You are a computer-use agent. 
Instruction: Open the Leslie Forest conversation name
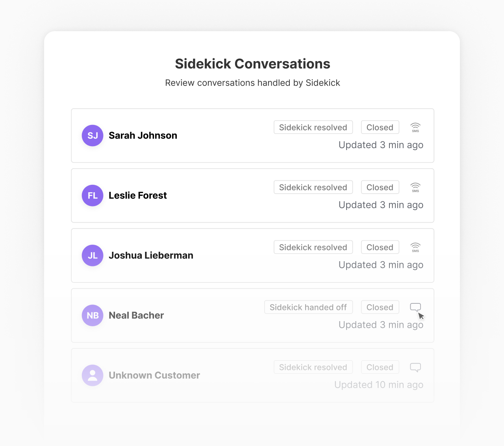click(x=138, y=195)
